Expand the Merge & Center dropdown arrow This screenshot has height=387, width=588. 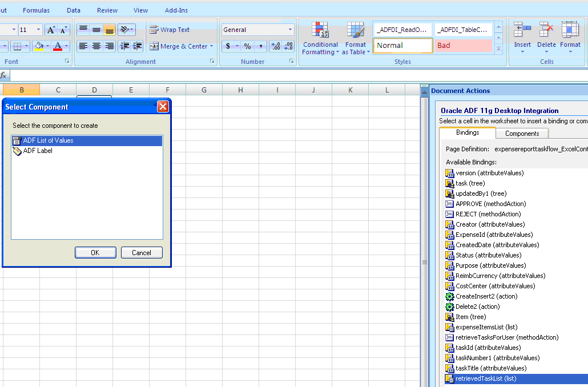pyautogui.click(x=211, y=46)
